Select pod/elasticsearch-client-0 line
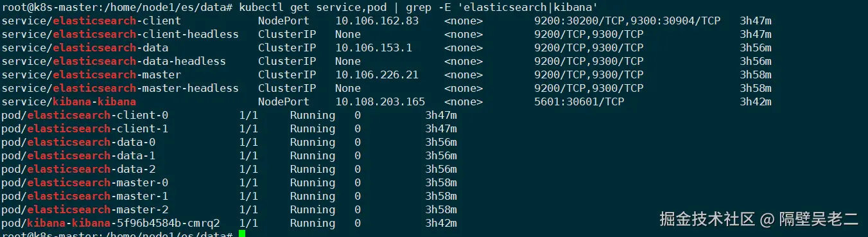This screenshot has height=237, width=868. [x=229, y=115]
